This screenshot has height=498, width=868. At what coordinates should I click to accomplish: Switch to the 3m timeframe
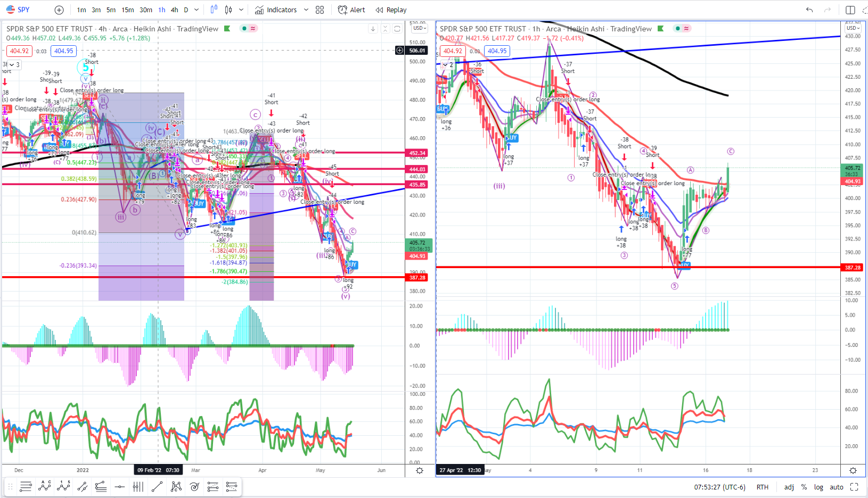[96, 10]
